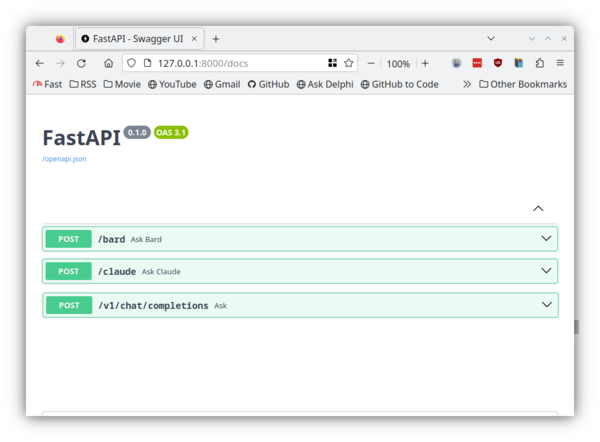Open a new tab with plus button
The height and width of the screenshot is (442, 600).
[216, 39]
